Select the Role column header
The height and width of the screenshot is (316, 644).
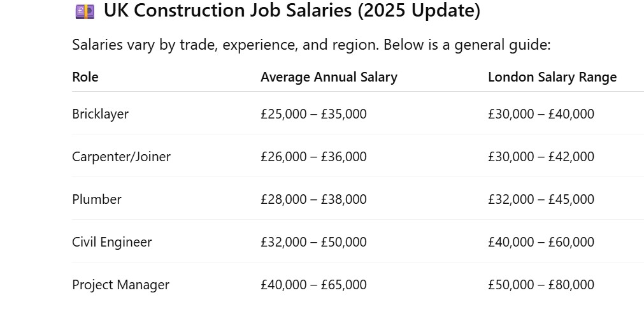(85, 77)
